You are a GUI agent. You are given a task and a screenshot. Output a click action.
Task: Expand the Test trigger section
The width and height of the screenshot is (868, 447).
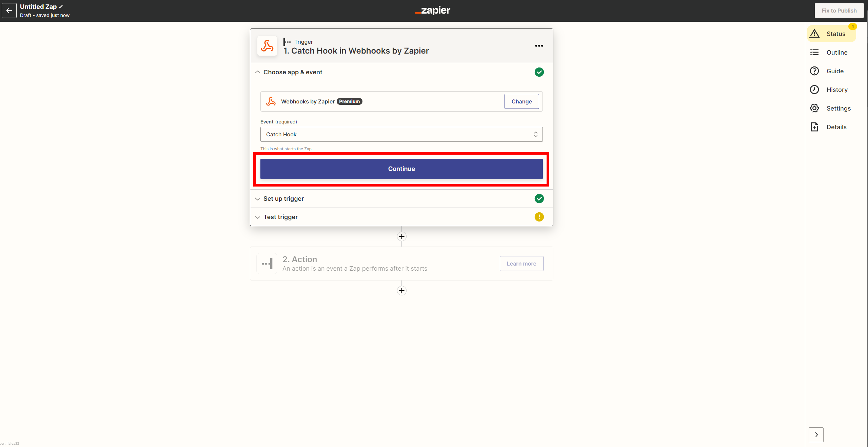click(x=280, y=217)
